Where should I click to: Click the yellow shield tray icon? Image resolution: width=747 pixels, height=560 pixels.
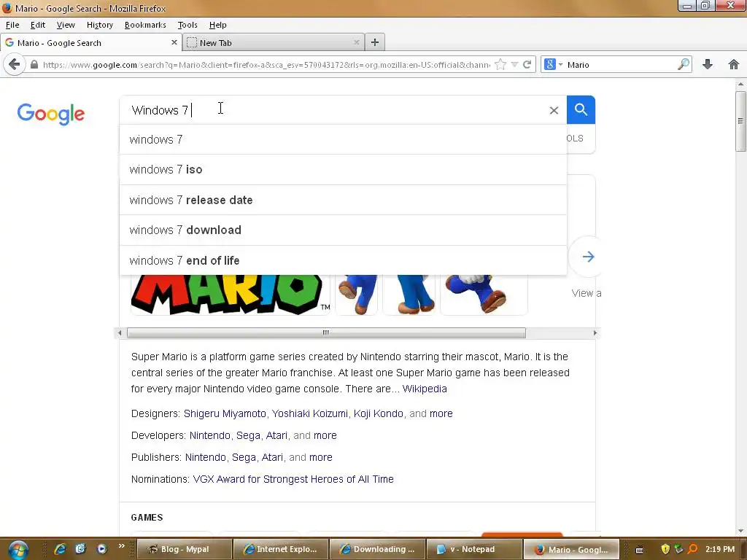(665, 549)
